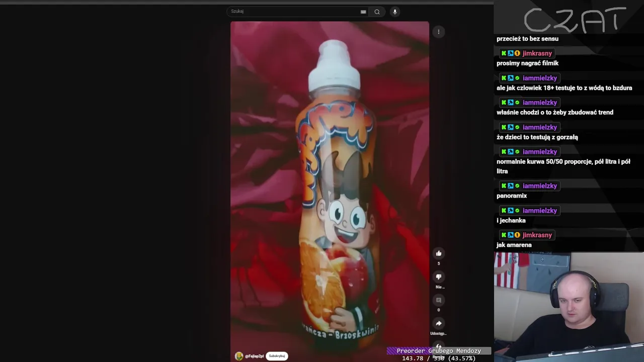The width and height of the screenshot is (644, 362).
Task: Open the three-dot more options menu
Action: (x=438, y=32)
